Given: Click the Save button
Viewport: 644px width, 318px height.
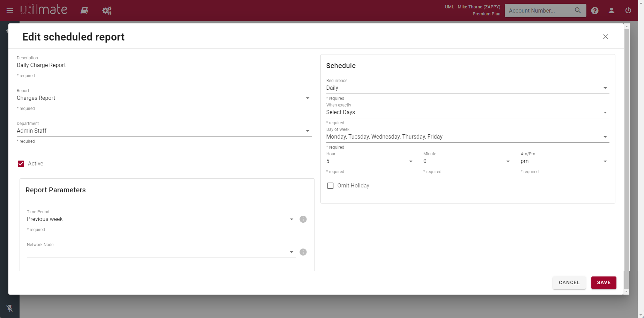Looking at the screenshot, I should (604, 283).
